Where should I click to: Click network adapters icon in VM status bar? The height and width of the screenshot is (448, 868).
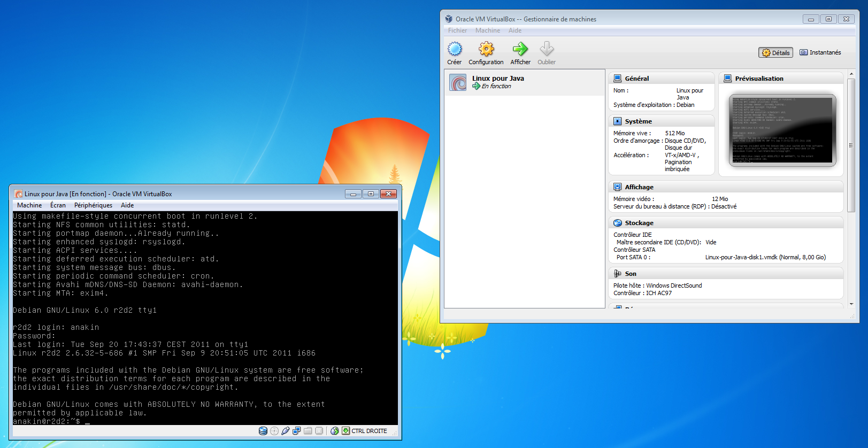pos(297,431)
